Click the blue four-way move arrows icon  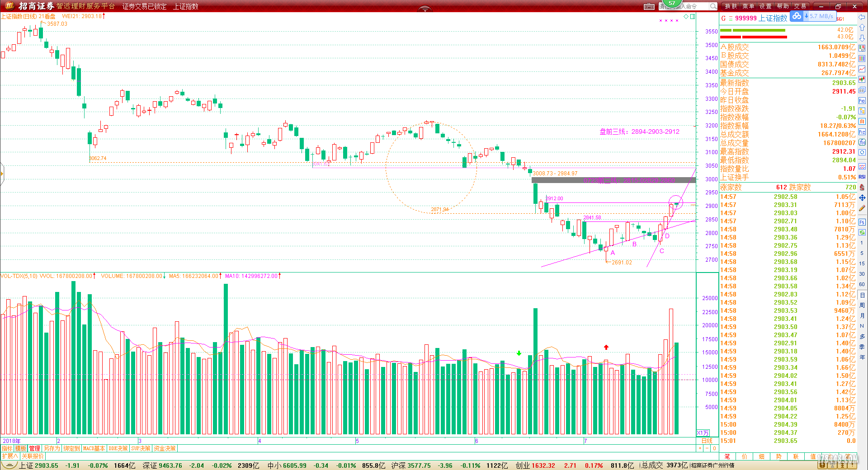(x=862, y=197)
